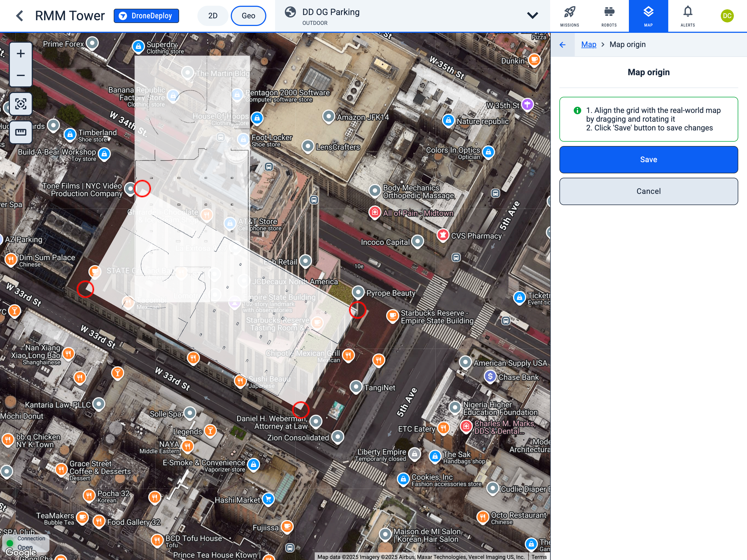Expand the DD OG Parking dropdown
Viewport: 747px width, 560px height.
coord(532,16)
